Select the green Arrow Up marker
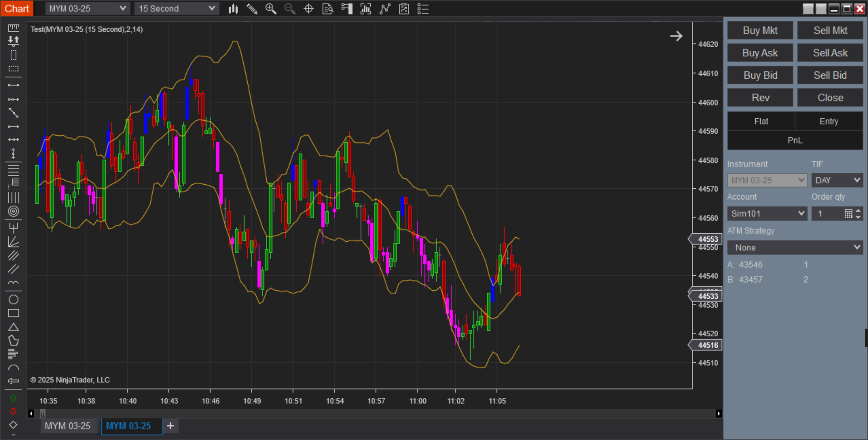 coord(13,398)
